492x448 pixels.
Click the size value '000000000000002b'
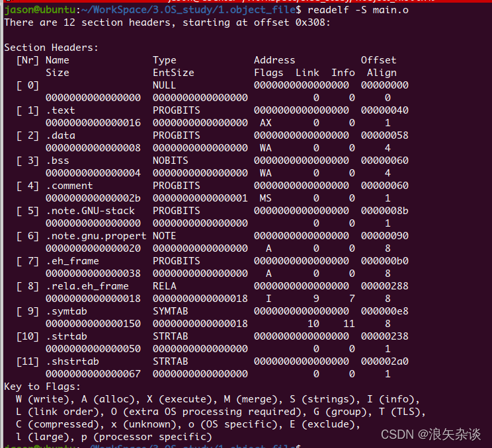pos(93,198)
